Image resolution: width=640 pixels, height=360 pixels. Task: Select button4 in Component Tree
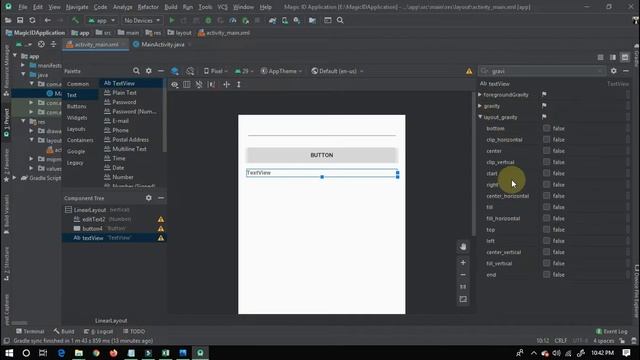(92, 229)
